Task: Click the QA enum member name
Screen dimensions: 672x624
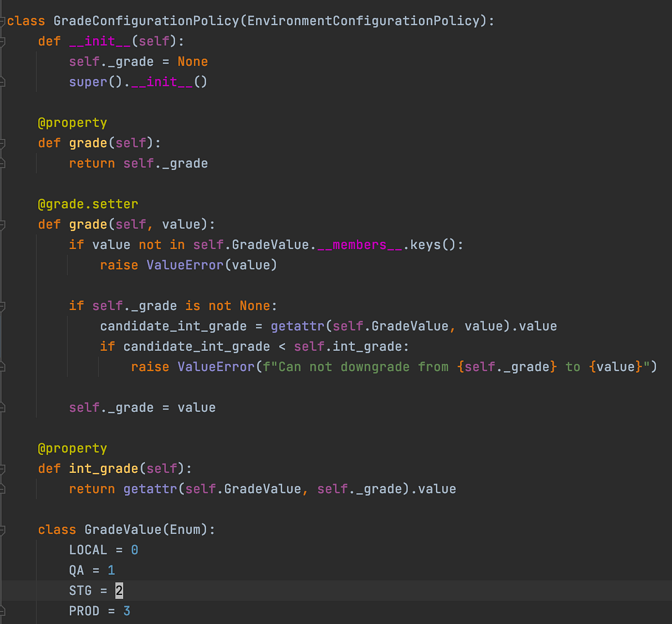Action: (76, 570)
